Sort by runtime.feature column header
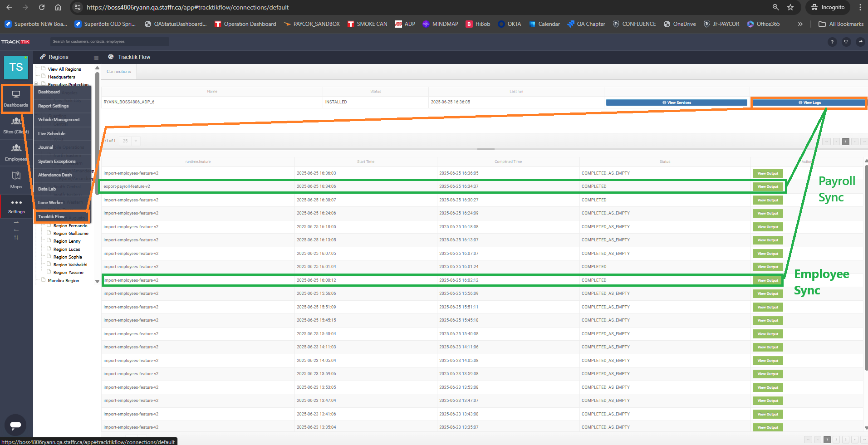 pyautogui.click(x=198, y=162)
